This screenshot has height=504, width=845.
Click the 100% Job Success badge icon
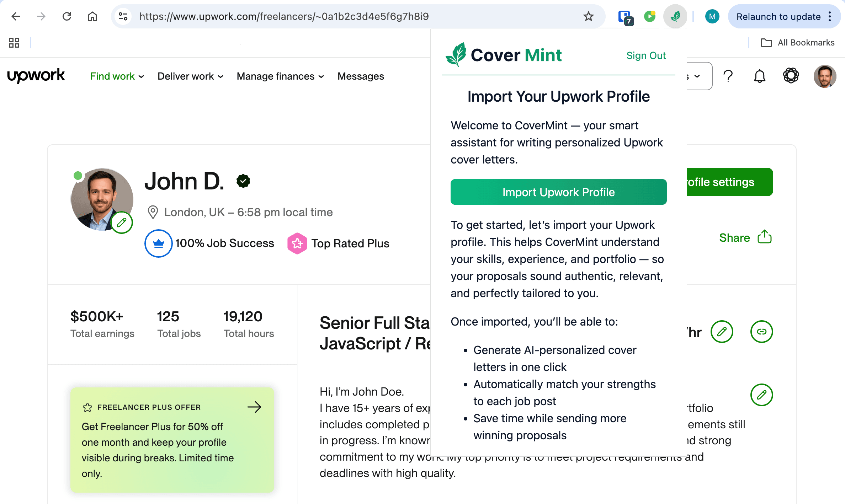tap(158, 243)
